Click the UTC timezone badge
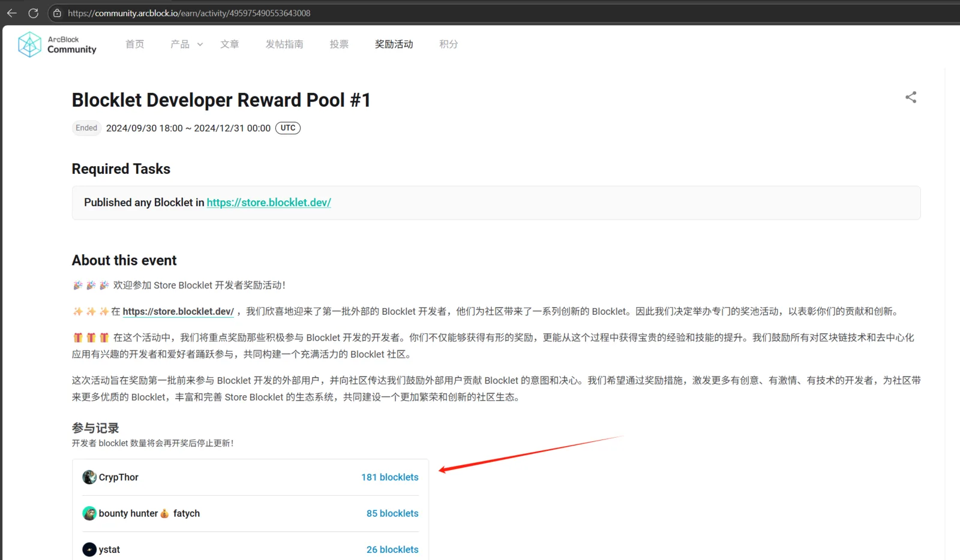This screenshot has width=960, height=560. click(288, 128)
